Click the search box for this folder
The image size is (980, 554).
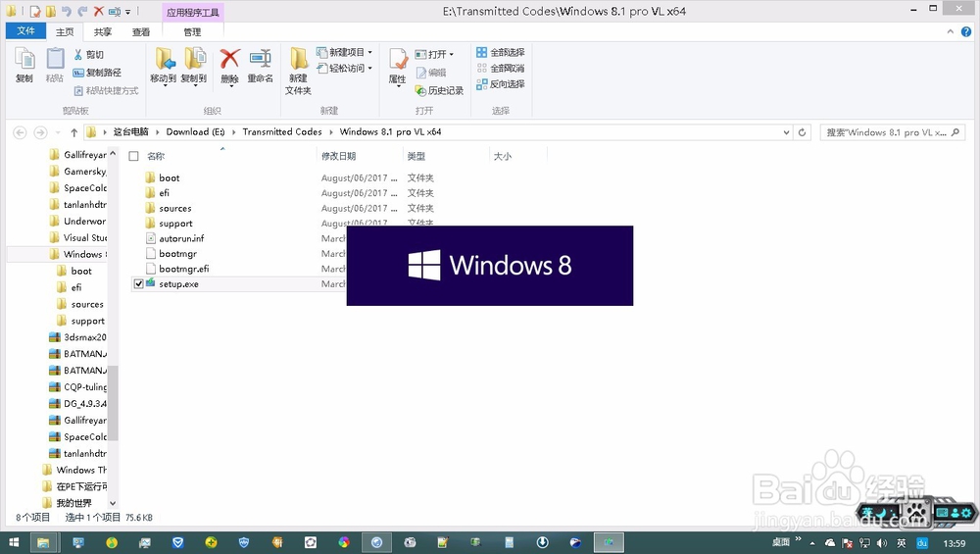(893, 132)
